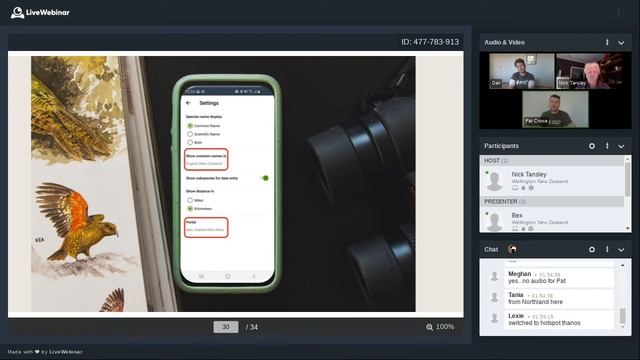
Task: Select participant Nick Tansley
Action: pos(552,181)
